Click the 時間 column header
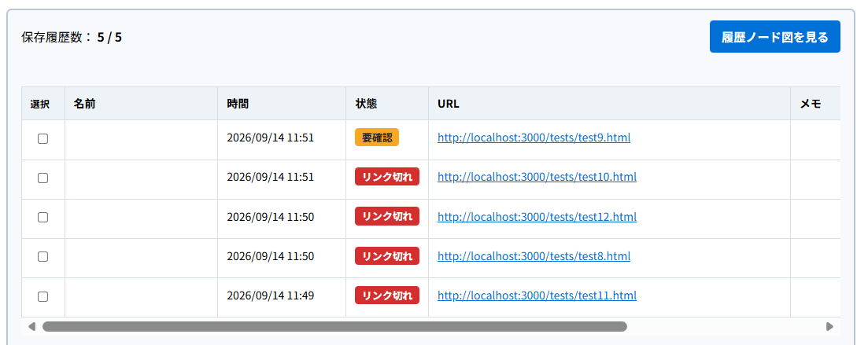 (x=282, y=104)
